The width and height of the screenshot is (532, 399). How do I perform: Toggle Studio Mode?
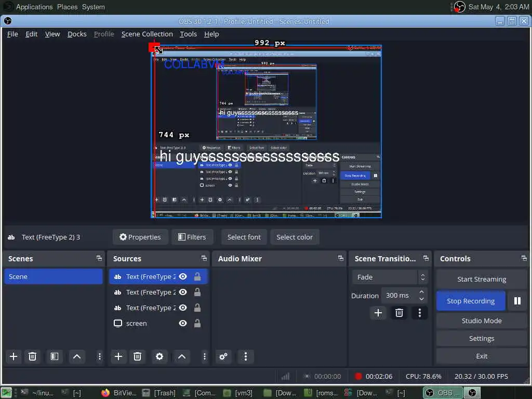482,321
